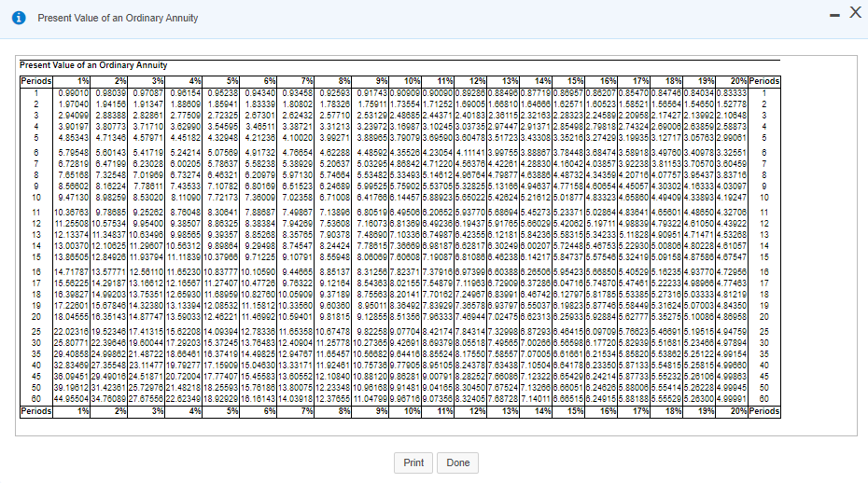Select the value 0.83333
This screenshot has height=483, width=868.
(x=732, y=93)
